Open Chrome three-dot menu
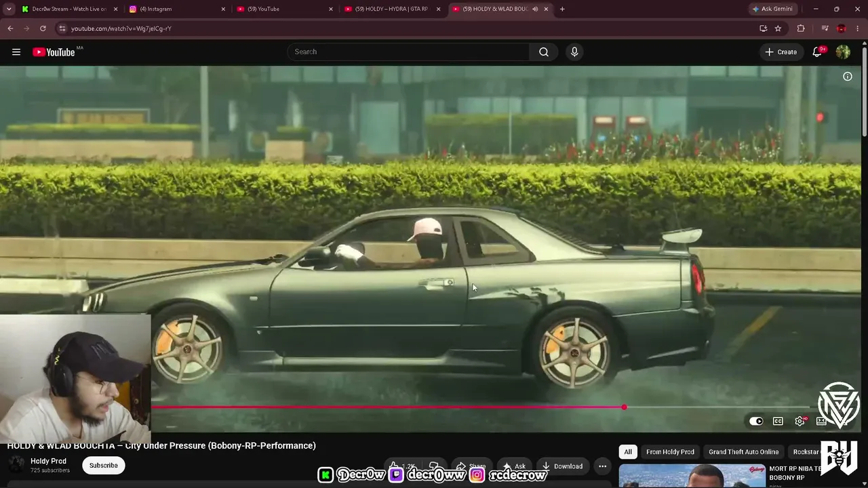Viewport: 868px width, 488px height. coord(858,28)
